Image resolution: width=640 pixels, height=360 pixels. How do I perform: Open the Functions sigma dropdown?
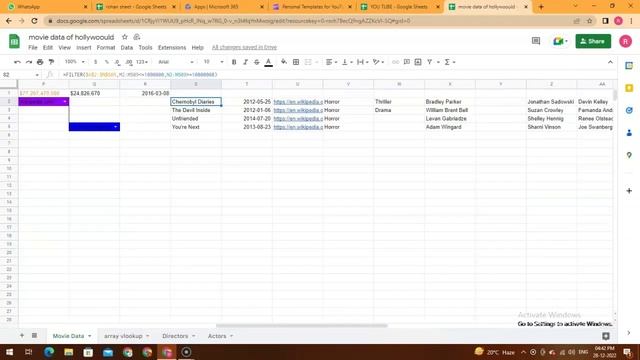tap(449, 62)
